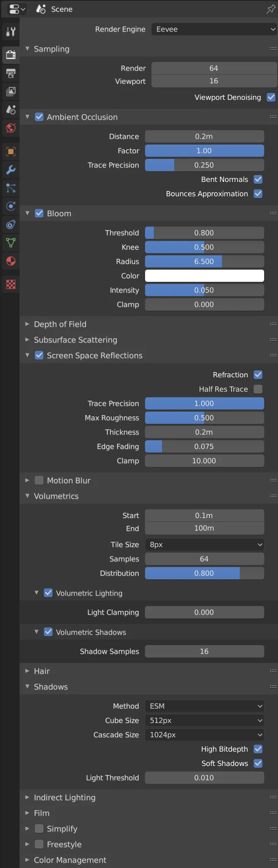Open the editor type menu button

click(17, 9)
